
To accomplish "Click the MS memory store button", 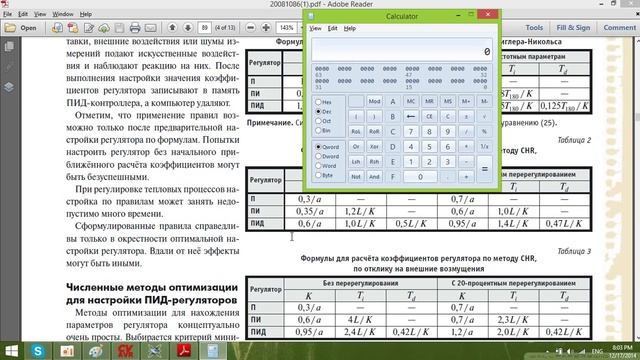I will point(448,101).
